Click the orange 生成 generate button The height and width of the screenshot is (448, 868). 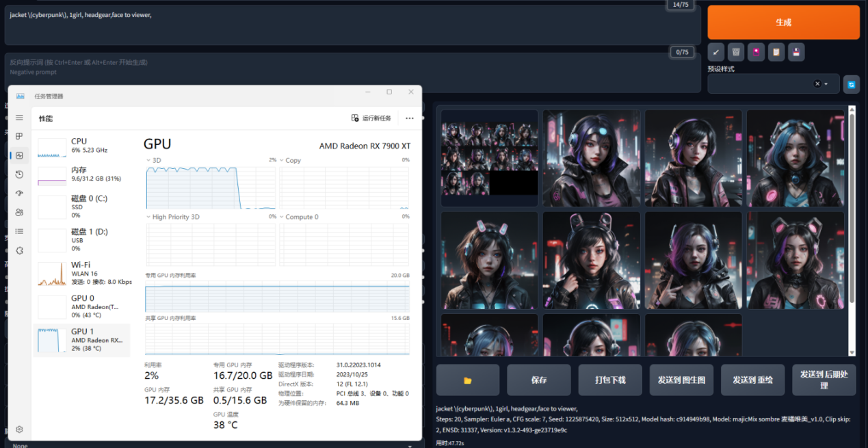coord(783,23)
